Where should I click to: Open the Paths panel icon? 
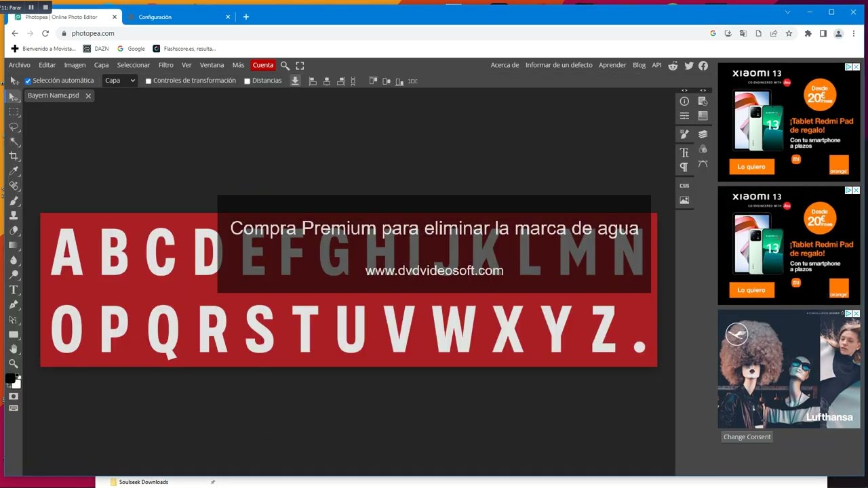point(703,164)
